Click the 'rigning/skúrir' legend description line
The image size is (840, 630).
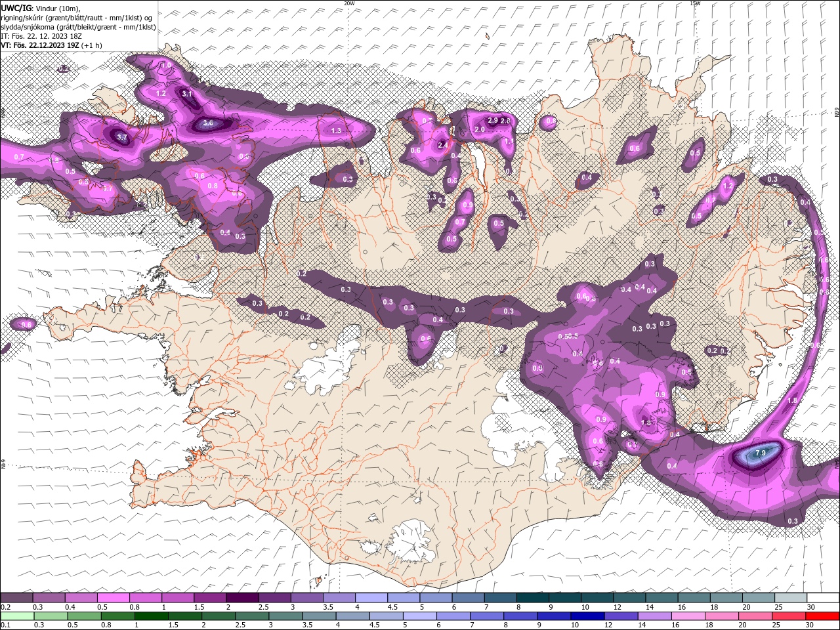[x=76, y=18]
